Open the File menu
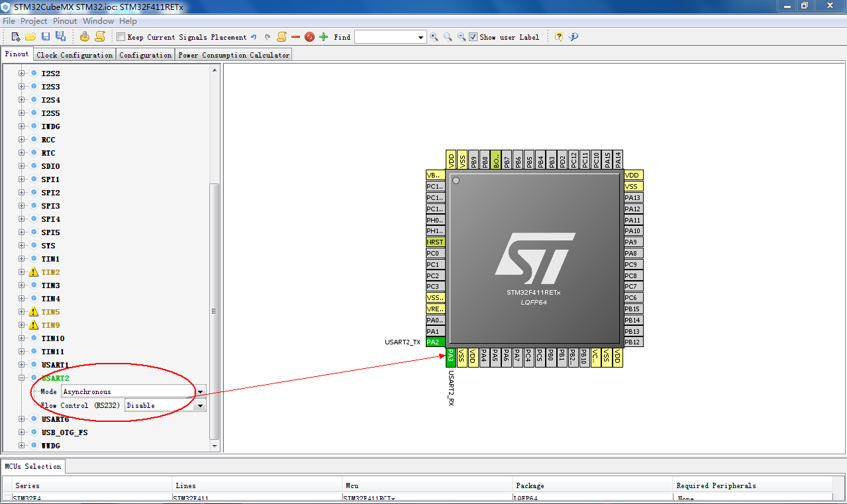 [9, 21]
